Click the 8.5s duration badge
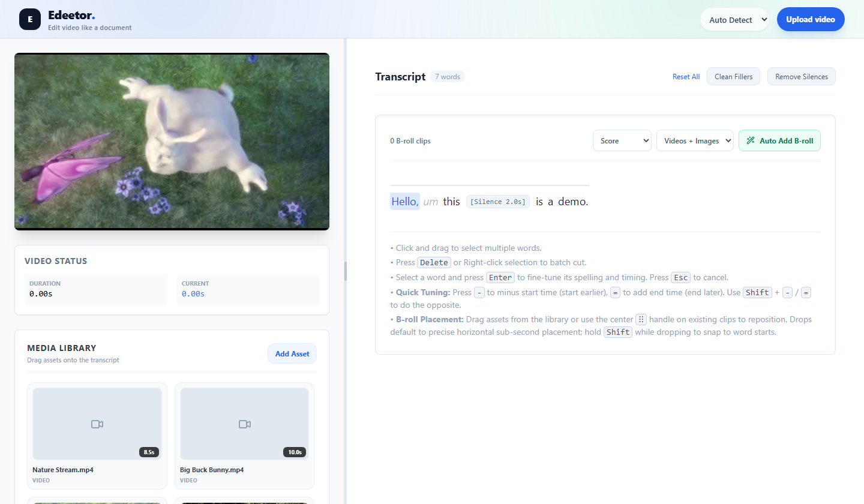The height and width of the screenshot is (504, 864). tap(149, 452)
